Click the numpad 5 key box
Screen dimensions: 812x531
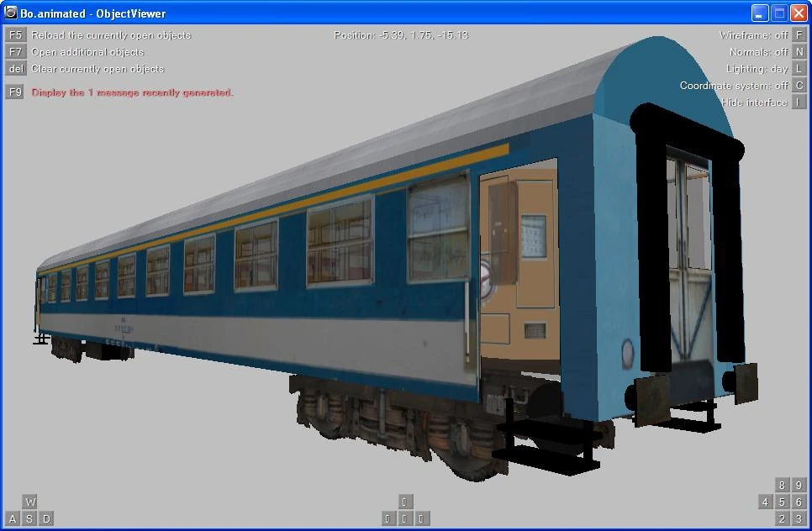[x=782, y=502]
